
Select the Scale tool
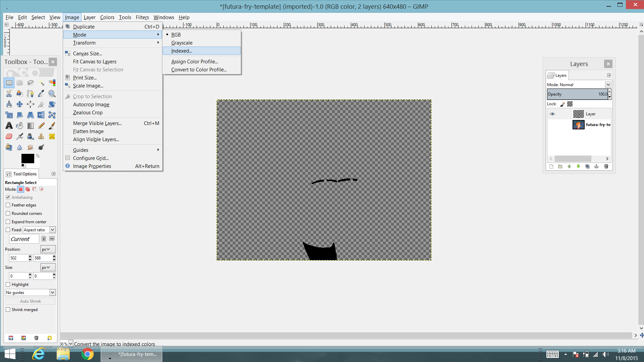click(9, 115)
